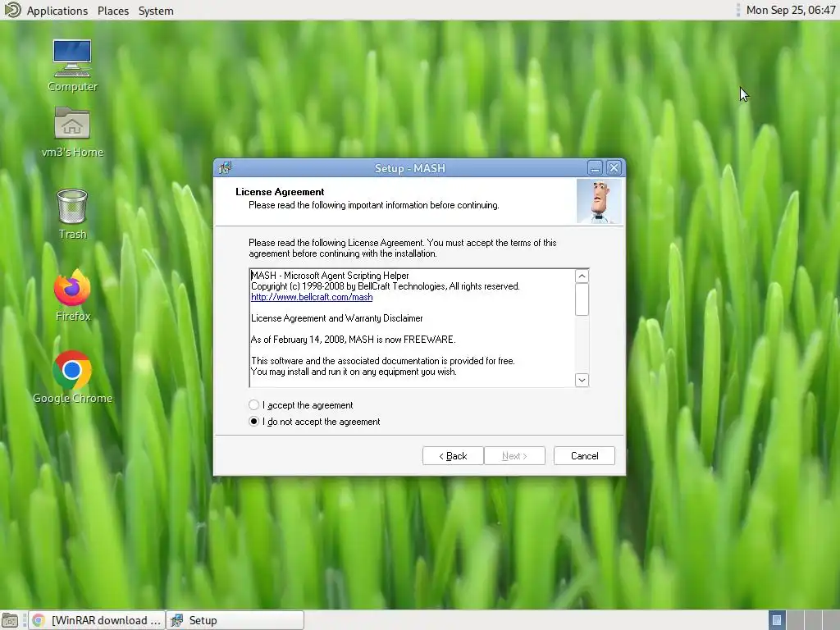The height and width of the screenshot is (630, 840).
Task: Switch to WinRAR download taskbar item
Action: pos(97,620)
